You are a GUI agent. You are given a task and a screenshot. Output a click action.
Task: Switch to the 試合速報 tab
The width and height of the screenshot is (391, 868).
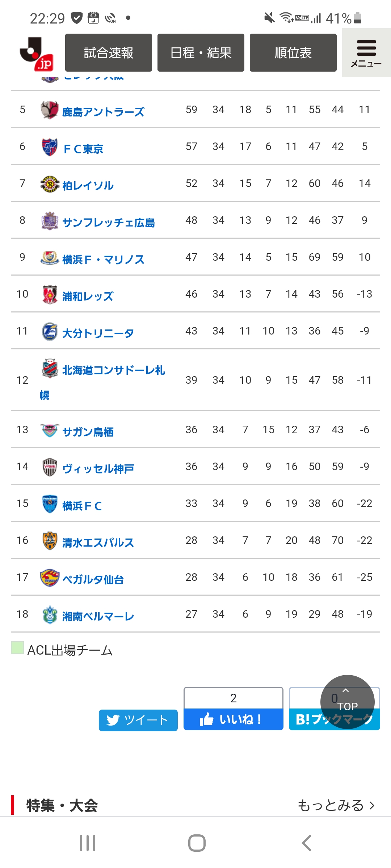click(x=109, y=53)
